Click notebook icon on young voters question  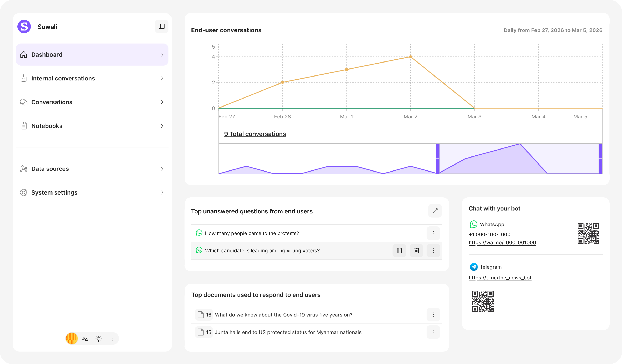pyautogui.click(x=416, y=250)
